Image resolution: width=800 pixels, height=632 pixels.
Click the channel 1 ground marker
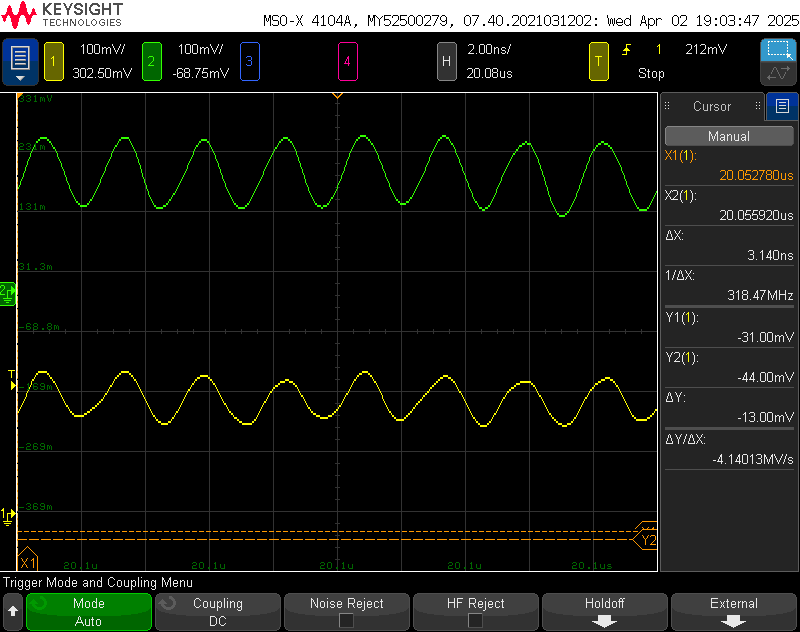click(x=8, y=516)
